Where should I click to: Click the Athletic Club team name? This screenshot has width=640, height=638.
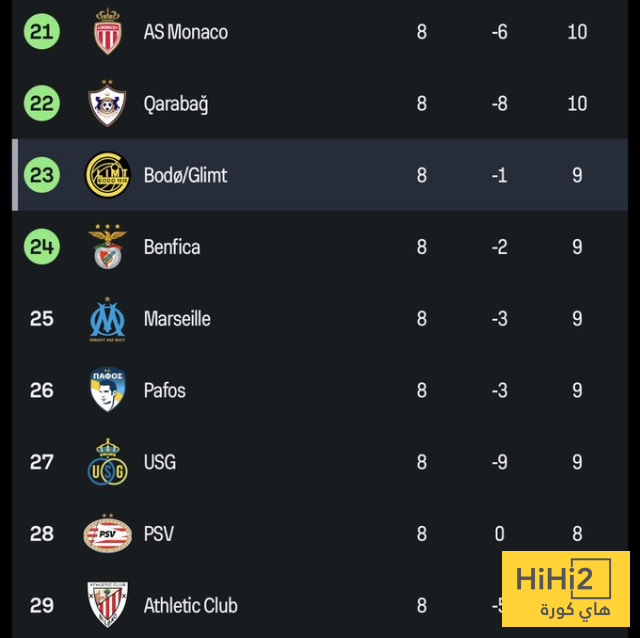(191, 605)
